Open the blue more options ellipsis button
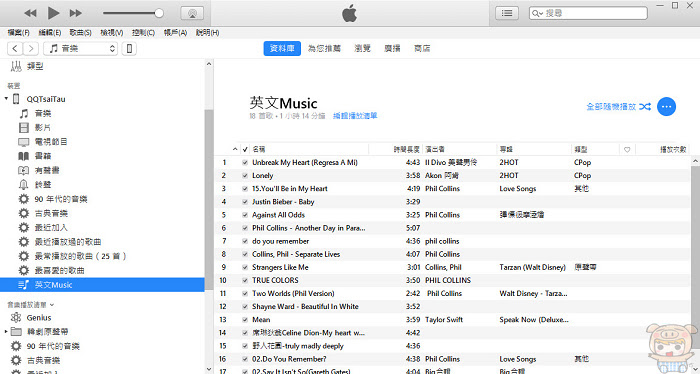Image resolution: width=700 pixels, height=374 pixels. point(667,107)
